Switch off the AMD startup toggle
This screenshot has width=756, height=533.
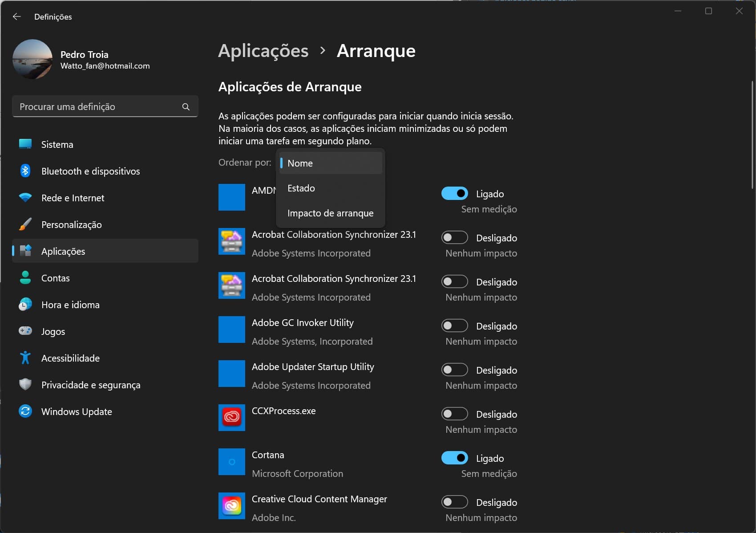(x=454, y=194)
